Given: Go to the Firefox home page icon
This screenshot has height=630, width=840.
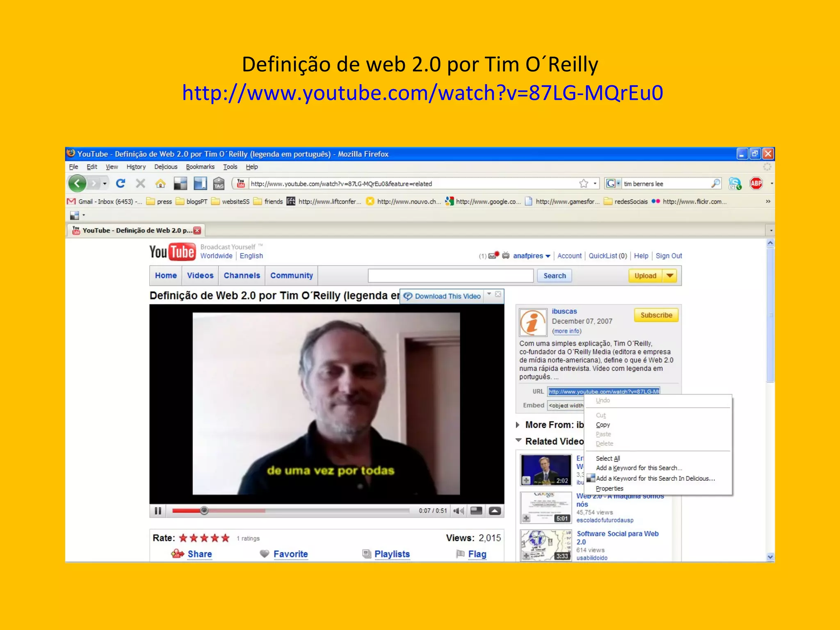Looking at the screenshot, I should (161, 183).
